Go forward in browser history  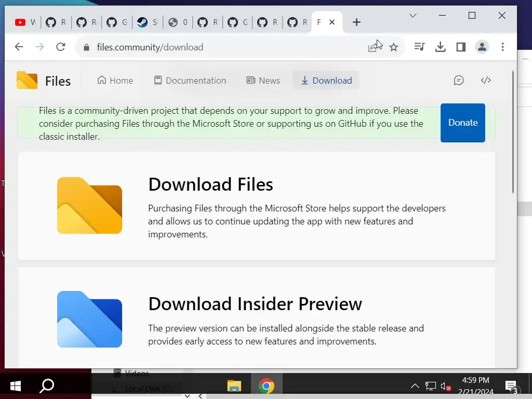click(39, 47)
